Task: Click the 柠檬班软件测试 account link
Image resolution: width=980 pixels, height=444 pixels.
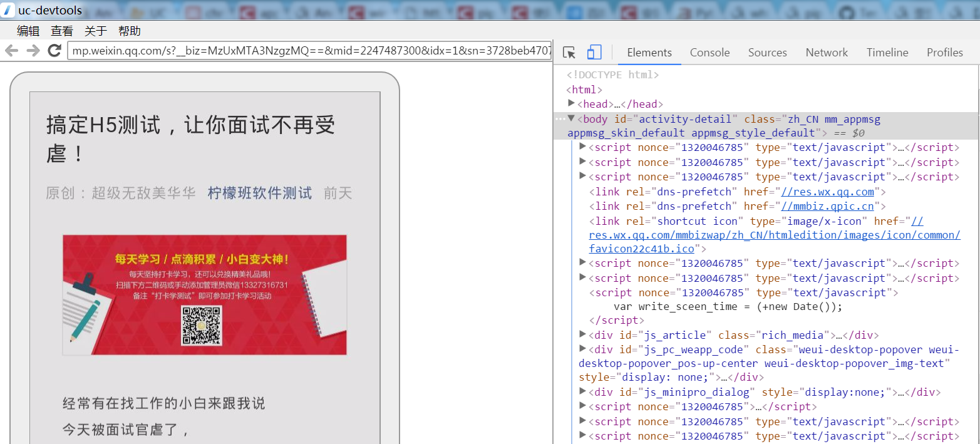Action: [x=259, y=193]
